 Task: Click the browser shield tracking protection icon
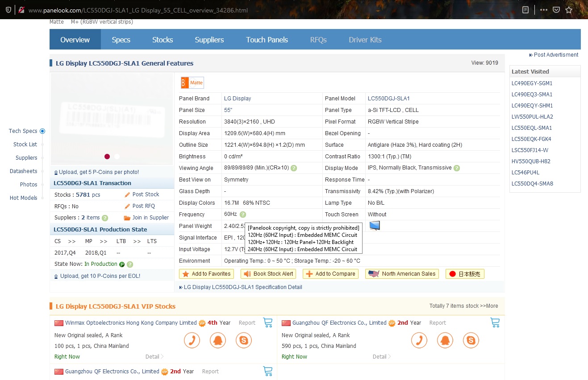[x=8, y=10]
